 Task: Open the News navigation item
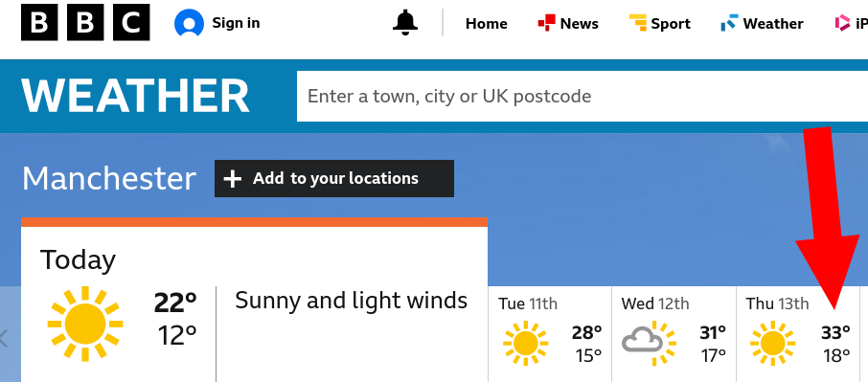(x=568, y=23)
